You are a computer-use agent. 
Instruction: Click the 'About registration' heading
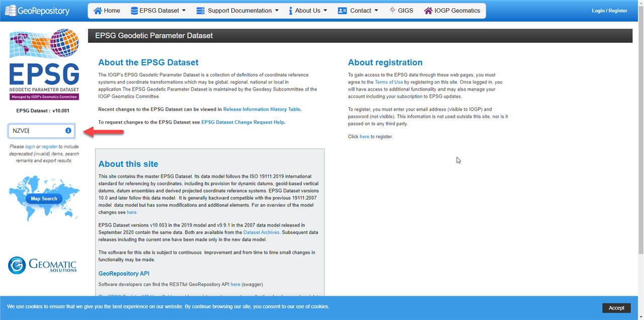click(385, 63)
